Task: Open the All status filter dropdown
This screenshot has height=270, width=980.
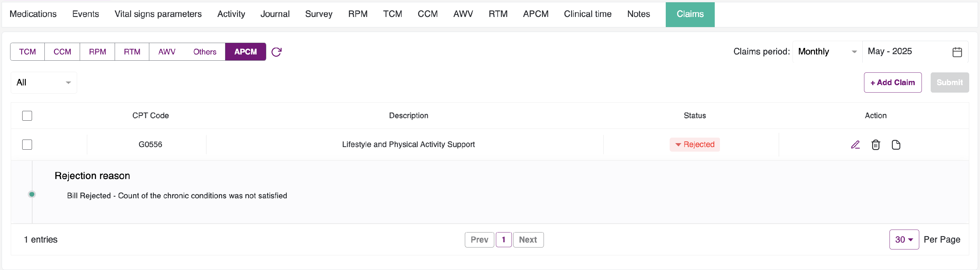Action: click(44, 82)
